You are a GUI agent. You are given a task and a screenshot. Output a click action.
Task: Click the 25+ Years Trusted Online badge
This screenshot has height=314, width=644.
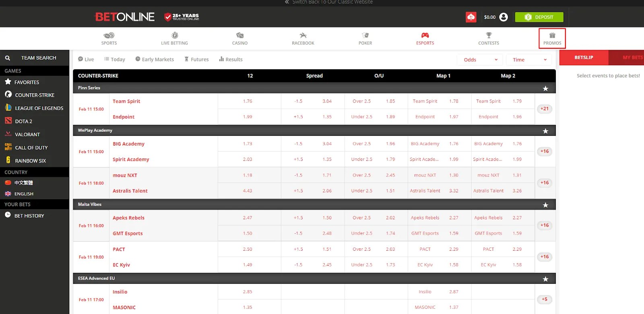pos(182,17)
